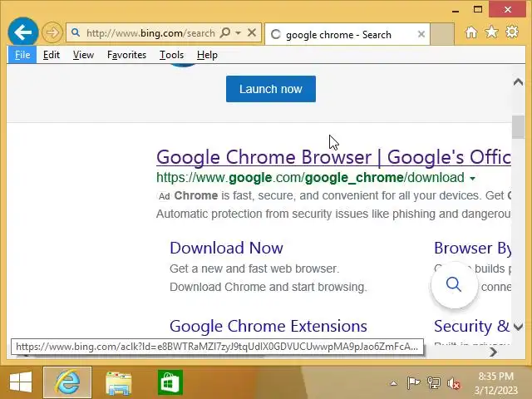The image size is (532, 399).
Task: Stop loading with the address bar X
Action: pos(252,32)
